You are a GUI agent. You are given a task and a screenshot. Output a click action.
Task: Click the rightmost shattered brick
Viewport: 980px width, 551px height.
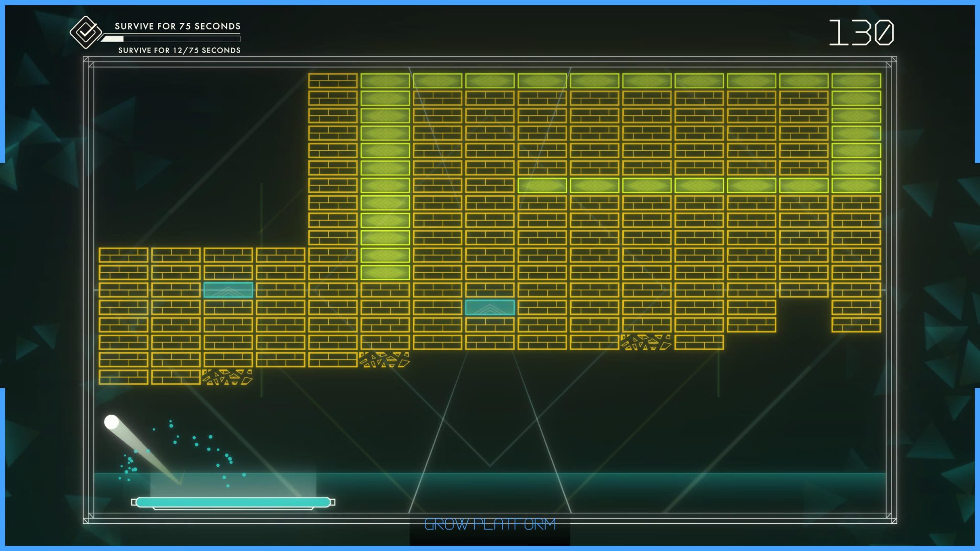646,342
